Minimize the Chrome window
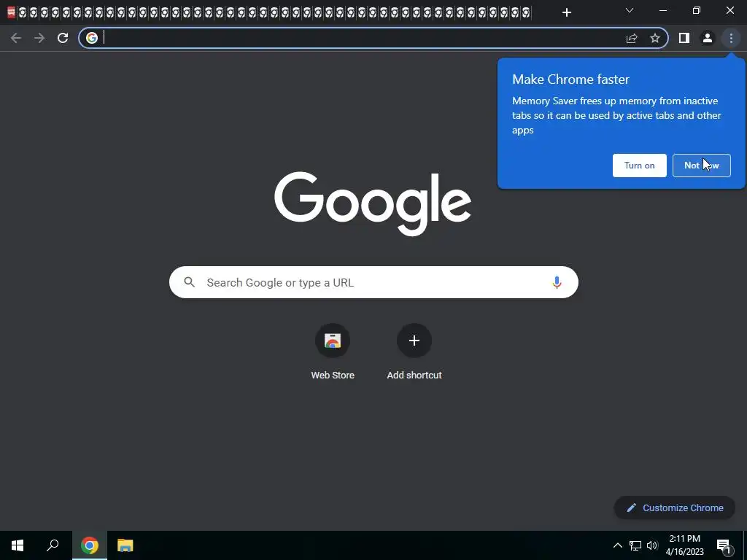Image resolution: width=747 pixels, height=560 pixels. (x=662, y=10)
